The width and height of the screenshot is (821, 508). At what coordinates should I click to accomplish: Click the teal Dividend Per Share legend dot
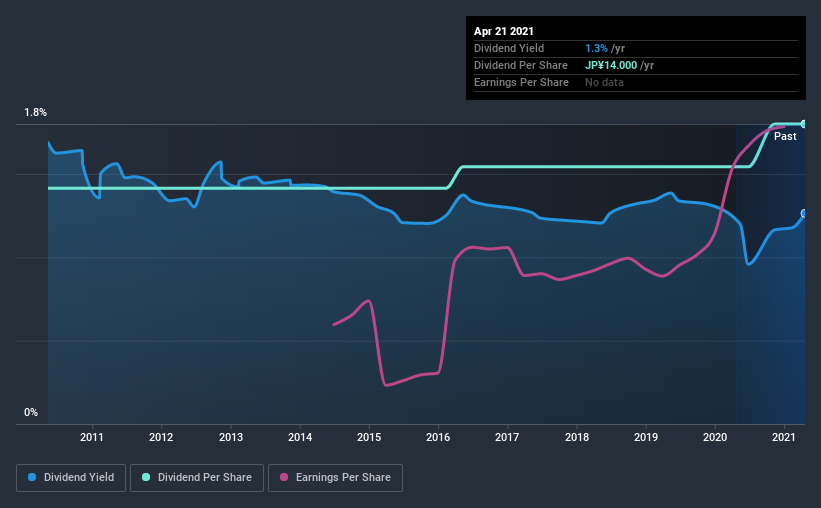146,477
